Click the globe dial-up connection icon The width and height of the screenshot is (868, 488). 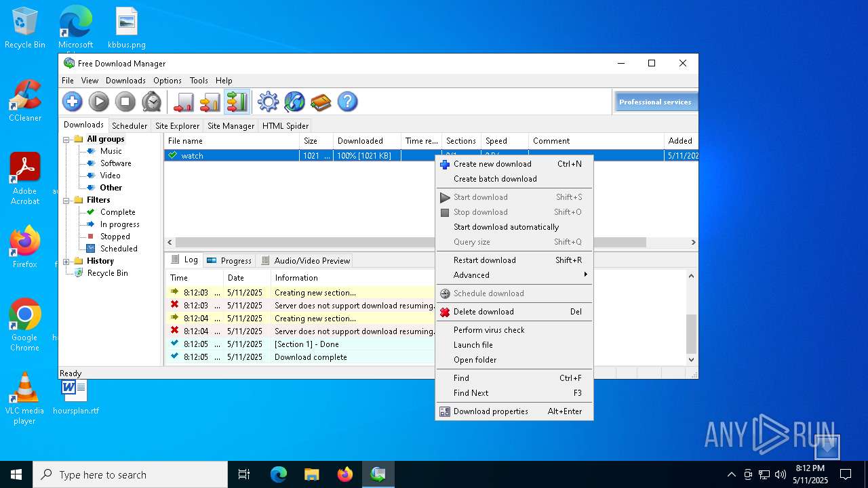point(294,102)
